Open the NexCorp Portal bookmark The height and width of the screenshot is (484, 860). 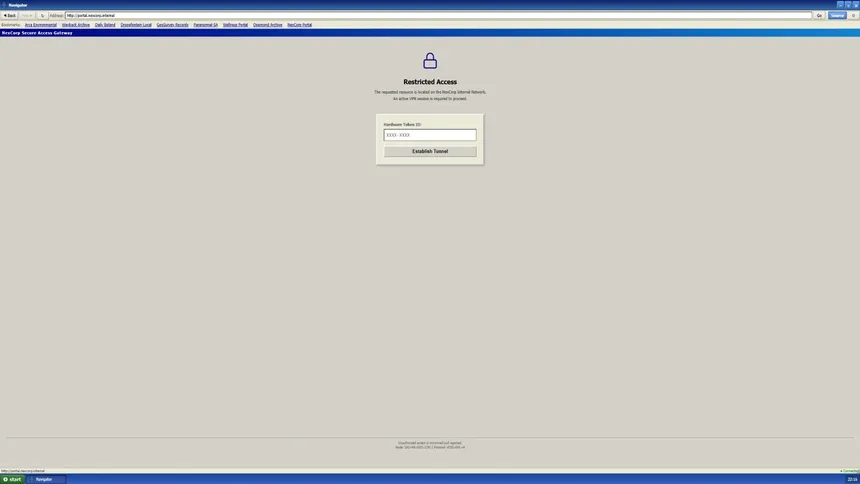(x=299, y=25)
